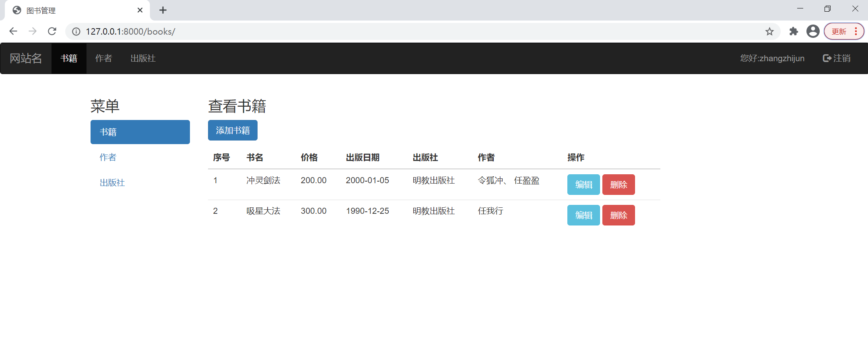Select 出版社 in the sidebar menu

[x=140, y=183]
